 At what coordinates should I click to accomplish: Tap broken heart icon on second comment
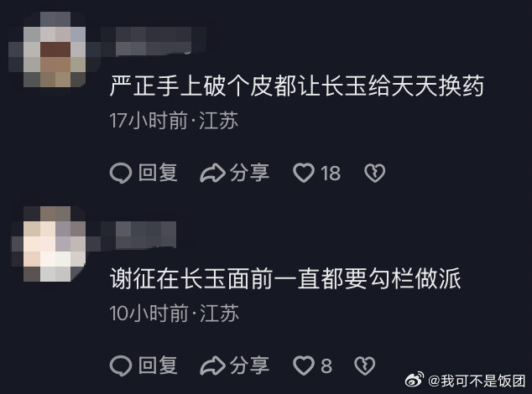[365, 365]
